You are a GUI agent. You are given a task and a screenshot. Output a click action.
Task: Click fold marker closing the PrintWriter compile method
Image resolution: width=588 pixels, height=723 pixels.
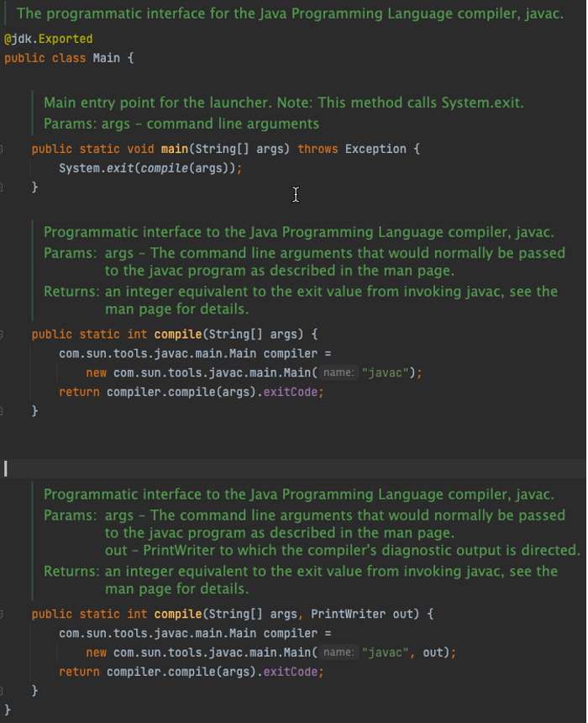pyautogui.click(x=3, y=691)
